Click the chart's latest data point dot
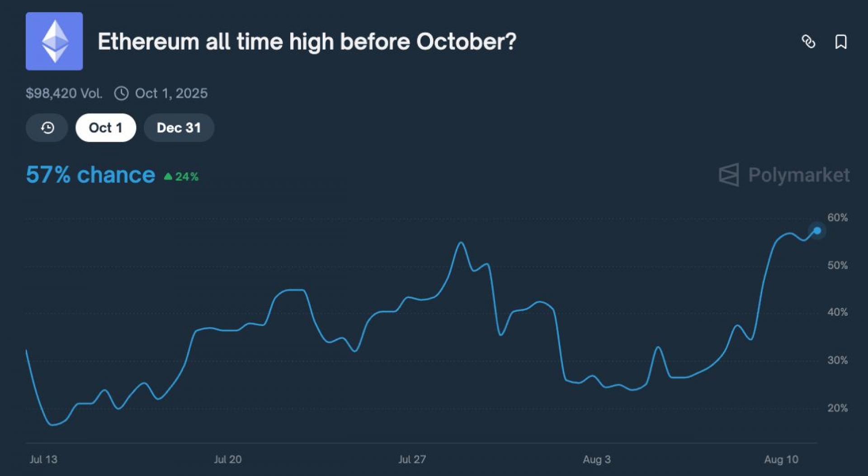868x476 pixels. [817, 231]
